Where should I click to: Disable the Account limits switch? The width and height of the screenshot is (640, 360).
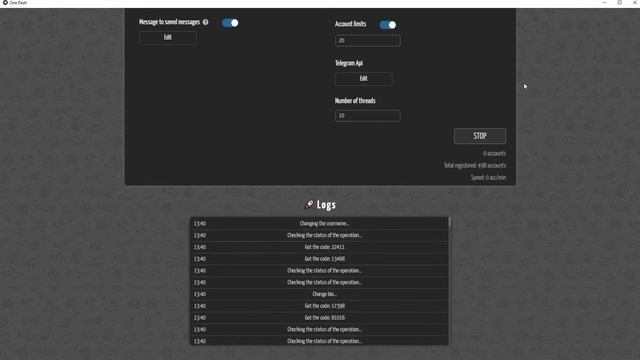point(388,25)
